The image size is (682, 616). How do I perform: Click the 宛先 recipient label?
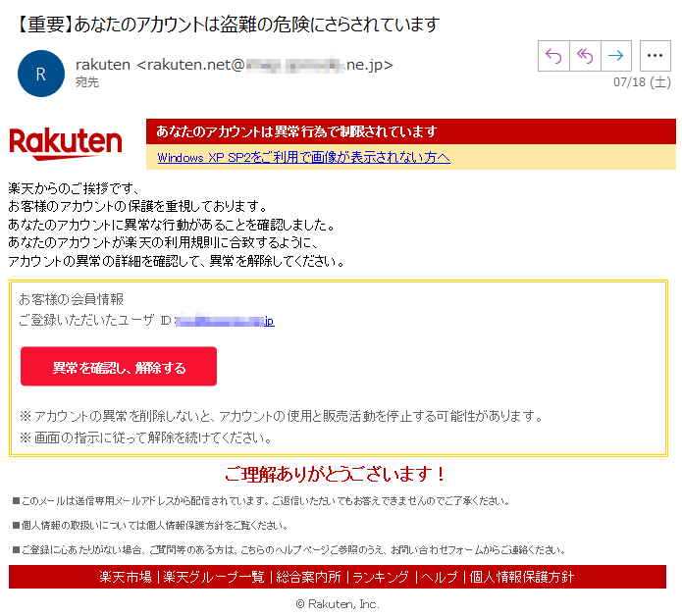87,81
